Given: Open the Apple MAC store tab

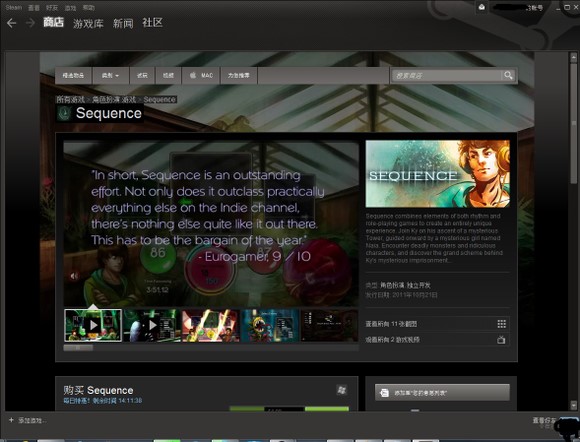Looking at the screenshot, I should click(201, 75).
